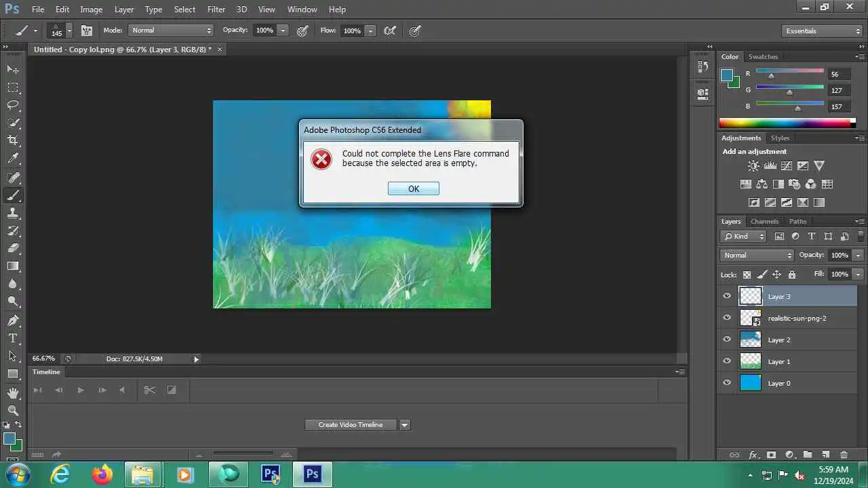Toggle the Brush panel from options bar
This screenshot has height=488, width=868.
[x=86, y=30]
